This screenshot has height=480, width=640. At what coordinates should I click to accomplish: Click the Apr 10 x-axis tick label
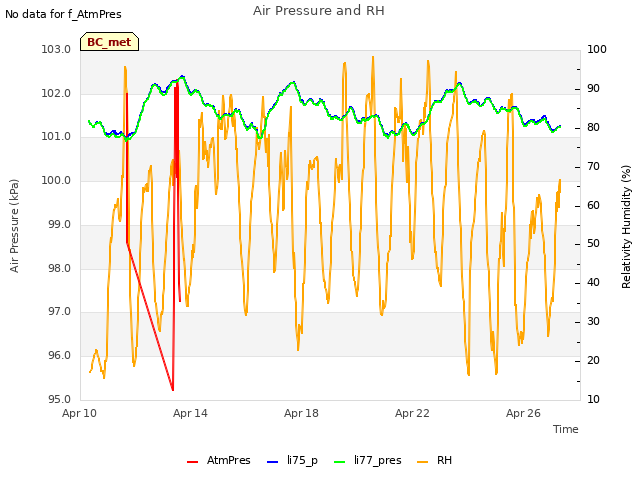coord(79,413)
